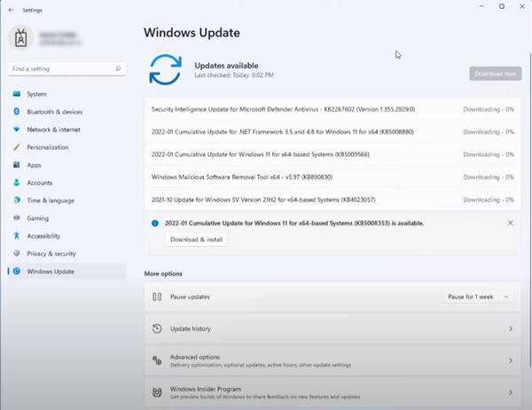Open Advanced options via its chevron
Viewport: 532px width, 410px height.
click(x=511, y=360)
